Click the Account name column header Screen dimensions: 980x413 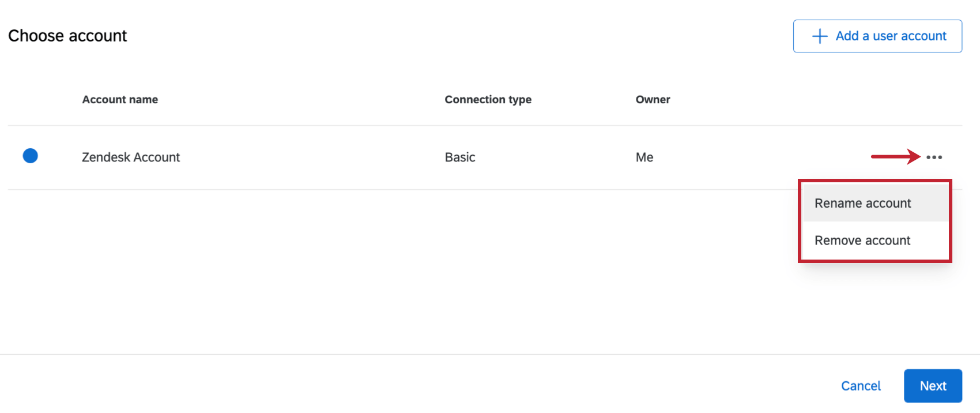tap(120, 100)
